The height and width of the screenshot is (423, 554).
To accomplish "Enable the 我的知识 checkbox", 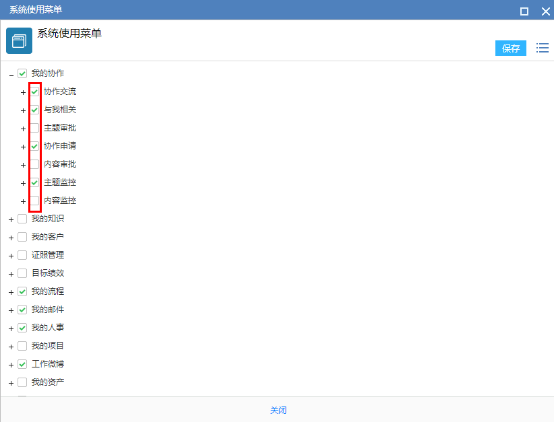I will click(x=22, y=219).
